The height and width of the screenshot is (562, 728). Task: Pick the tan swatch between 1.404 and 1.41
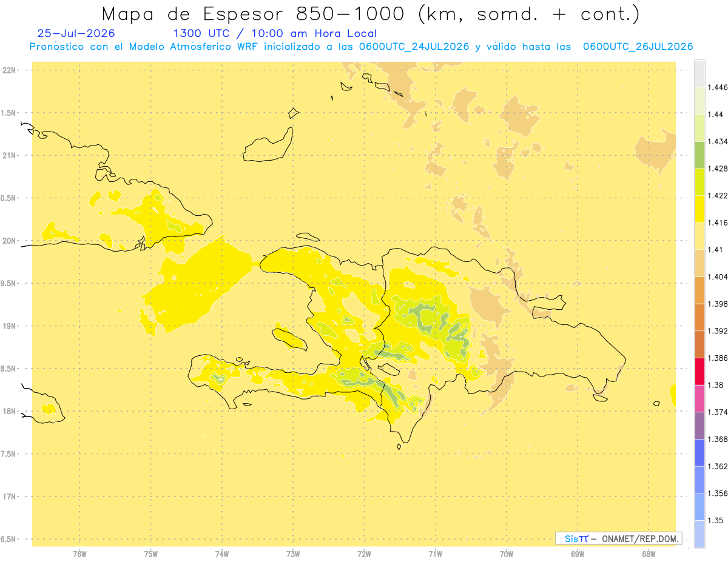point(699,263)
